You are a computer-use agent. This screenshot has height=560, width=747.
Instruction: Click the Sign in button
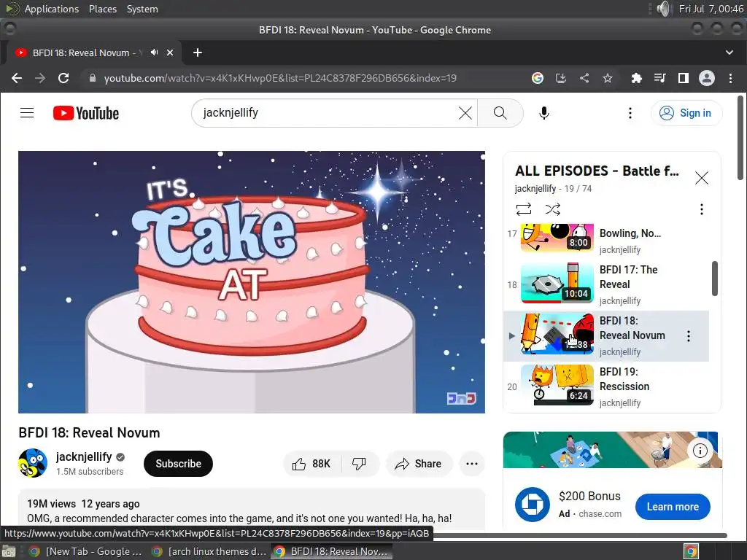click(x=686, y=113)
